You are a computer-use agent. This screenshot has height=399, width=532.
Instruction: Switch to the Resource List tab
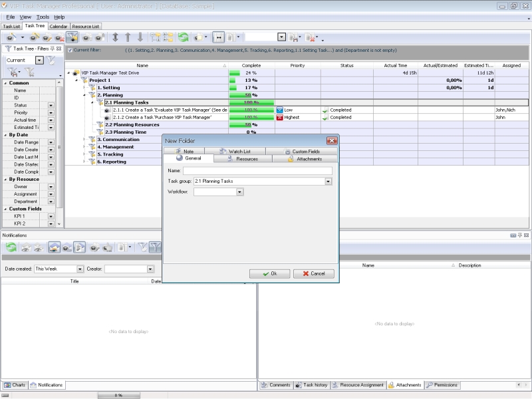(86, 27)
